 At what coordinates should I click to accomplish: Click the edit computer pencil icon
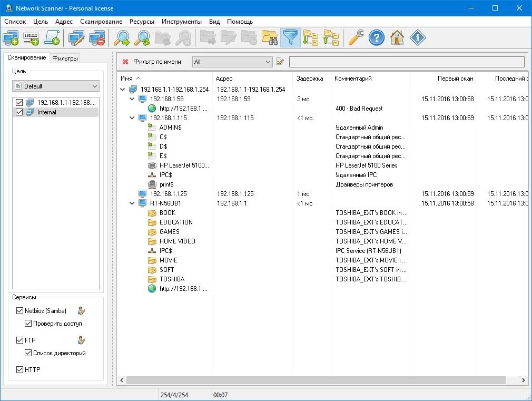76,38
